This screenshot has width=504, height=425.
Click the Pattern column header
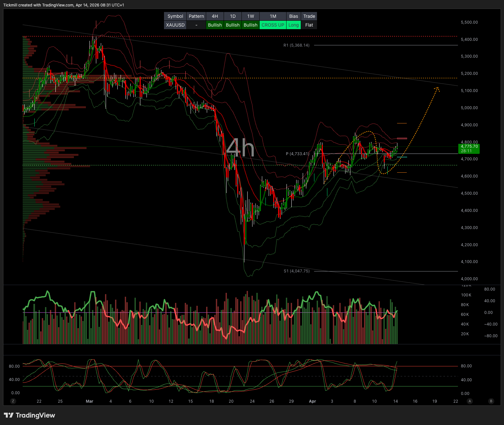(196, 16)
